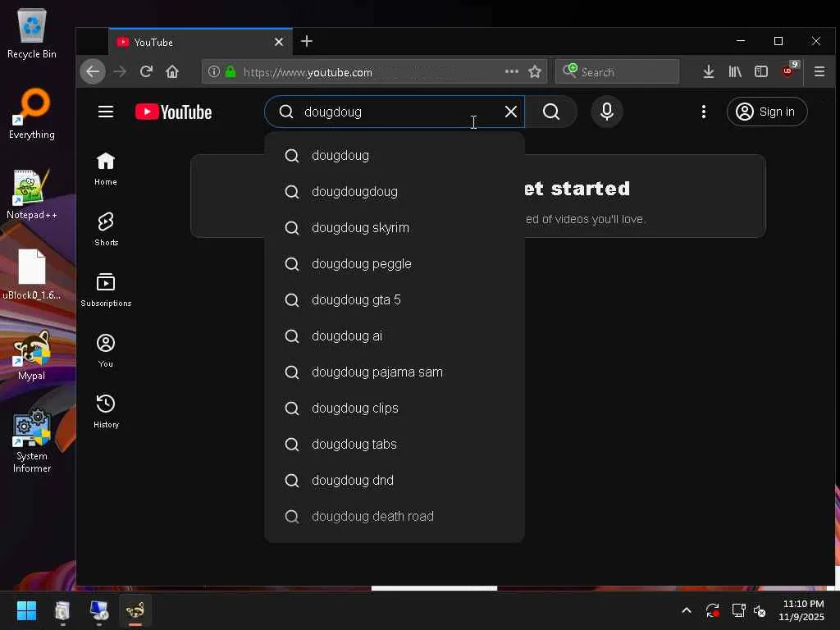Click the network tray icon

click(738, 610)
